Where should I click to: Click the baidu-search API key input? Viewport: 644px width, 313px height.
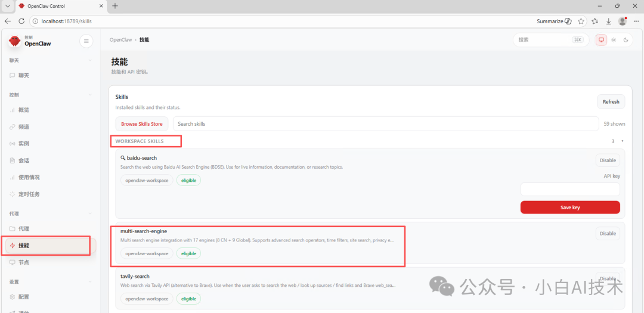[x=570, y=190]
